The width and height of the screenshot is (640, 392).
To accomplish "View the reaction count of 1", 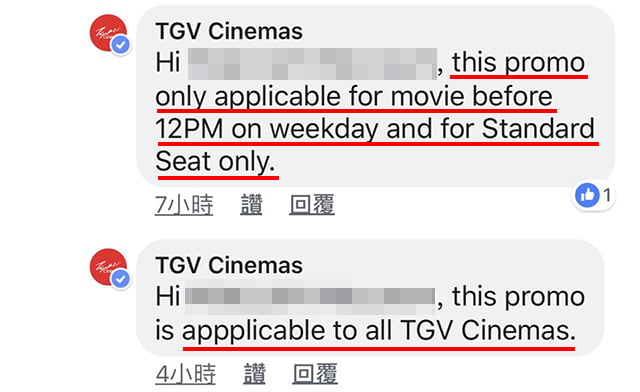I will (x=607, y=195).
